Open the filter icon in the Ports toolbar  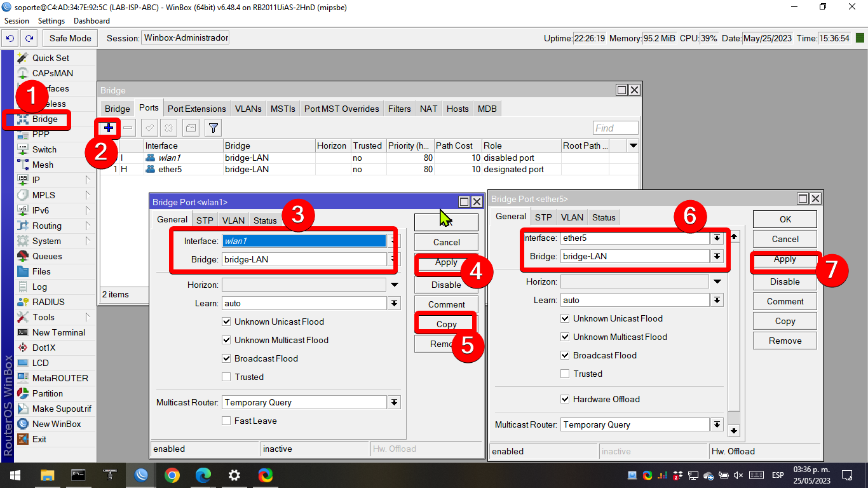click(x=213, y=128)
